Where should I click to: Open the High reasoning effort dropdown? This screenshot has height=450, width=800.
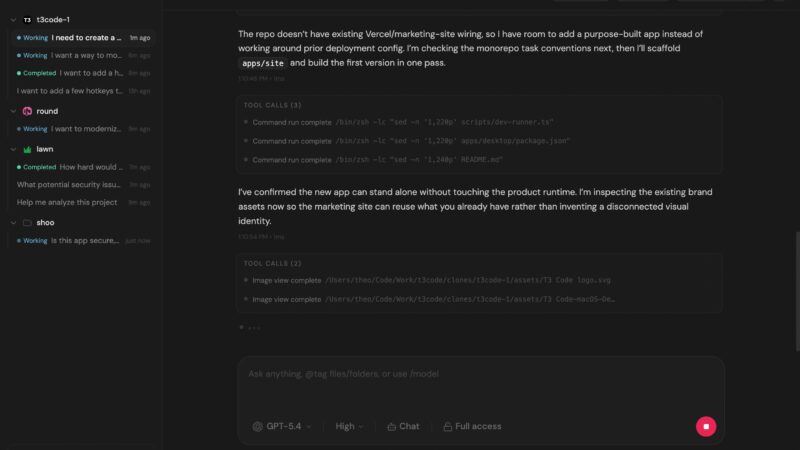coord(349,426)
